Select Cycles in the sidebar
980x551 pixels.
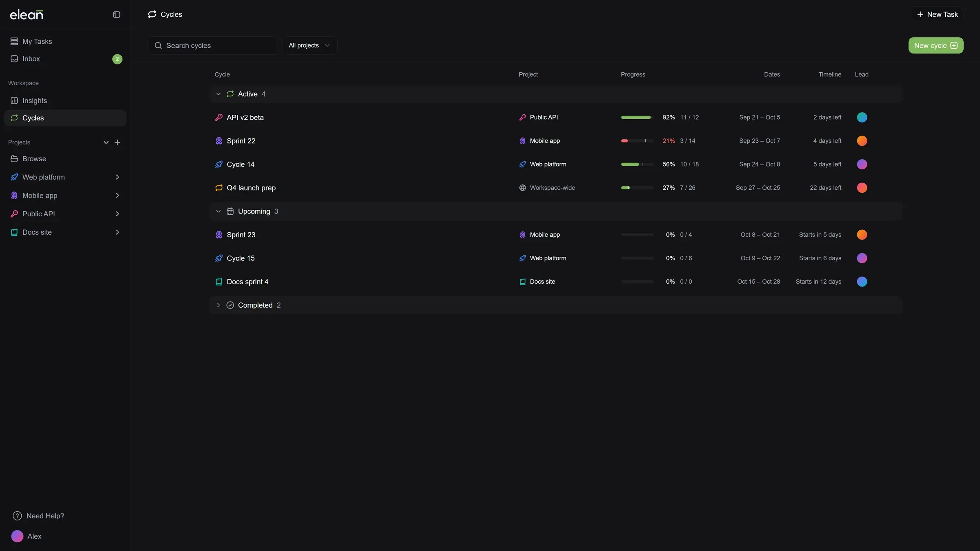65,118
